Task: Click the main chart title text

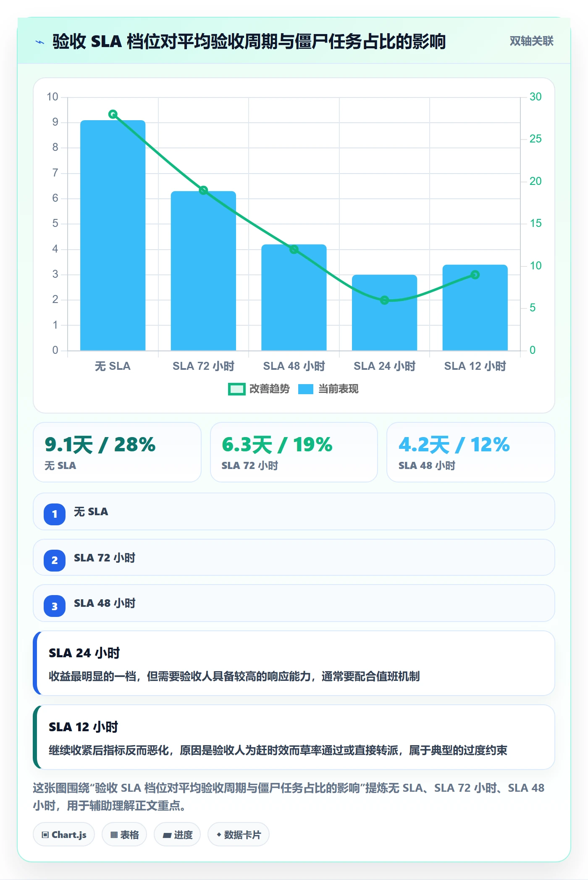Action: pos(249,41)
